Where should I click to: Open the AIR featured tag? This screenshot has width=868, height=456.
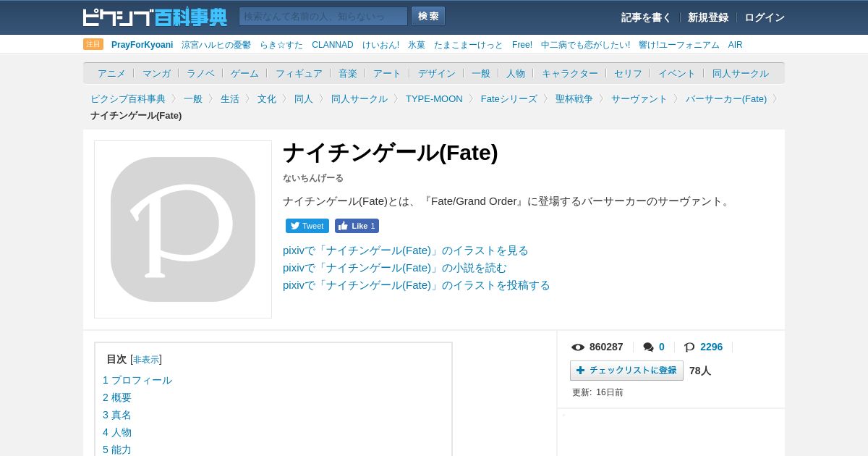[x=736, y=45]
